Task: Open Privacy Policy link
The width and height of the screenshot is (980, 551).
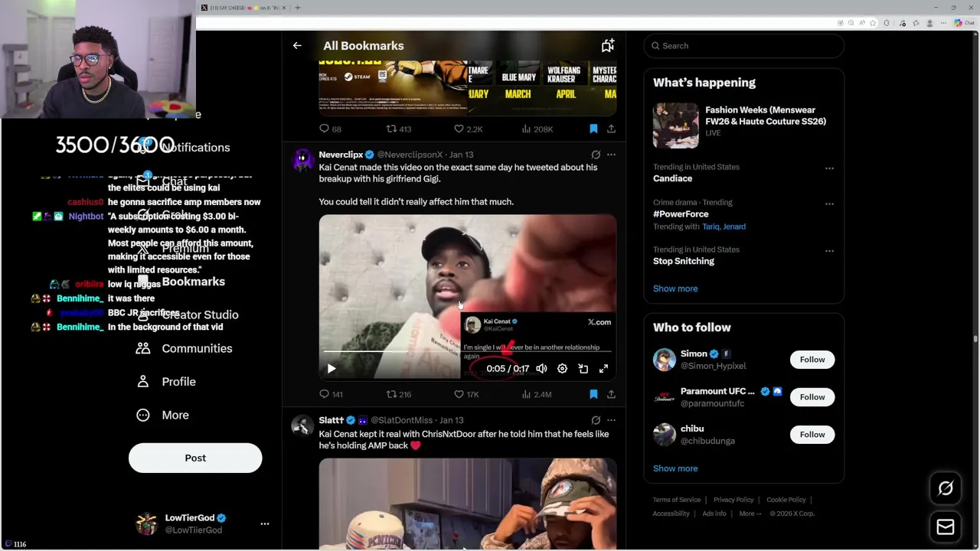Action: point(733,500)
